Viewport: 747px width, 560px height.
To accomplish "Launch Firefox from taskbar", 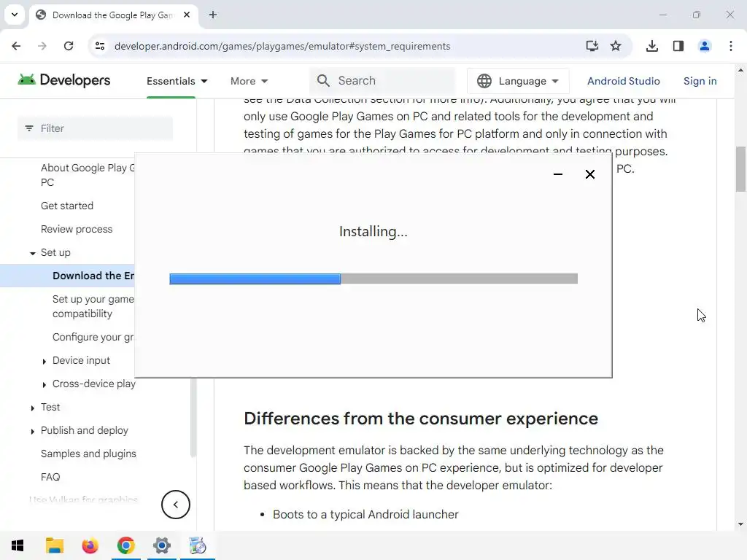I will [90, 545].
